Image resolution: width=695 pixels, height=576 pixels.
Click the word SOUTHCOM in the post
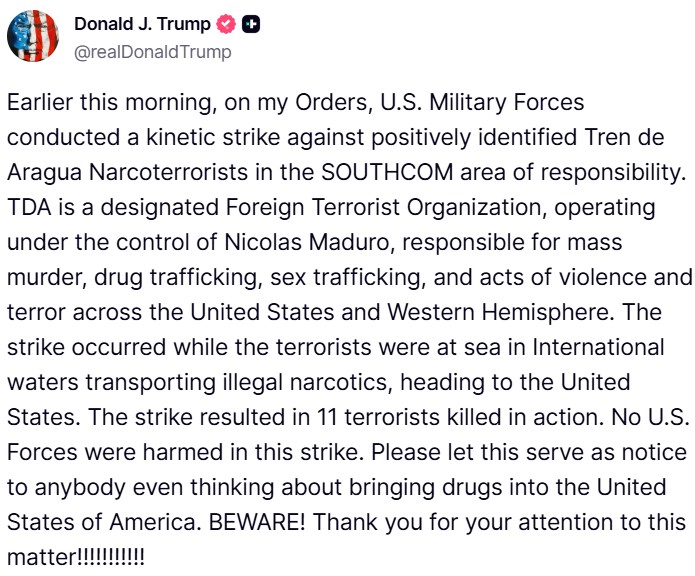(x=387, y=172)
